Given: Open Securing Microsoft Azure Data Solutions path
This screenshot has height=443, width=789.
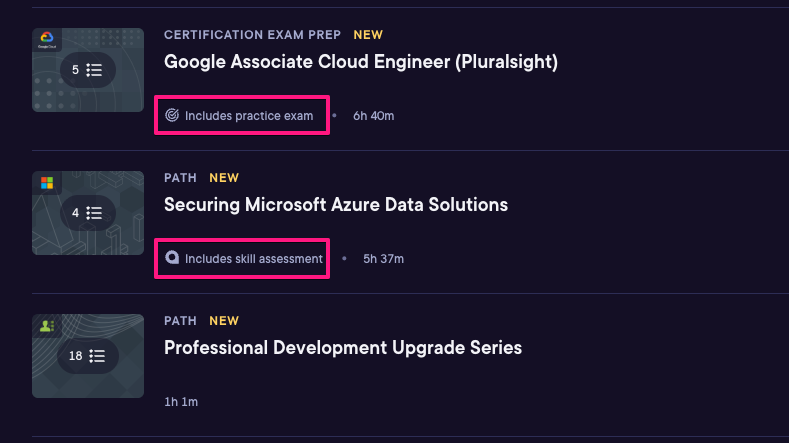Looking at the screenshot, I should click(336, 205).
